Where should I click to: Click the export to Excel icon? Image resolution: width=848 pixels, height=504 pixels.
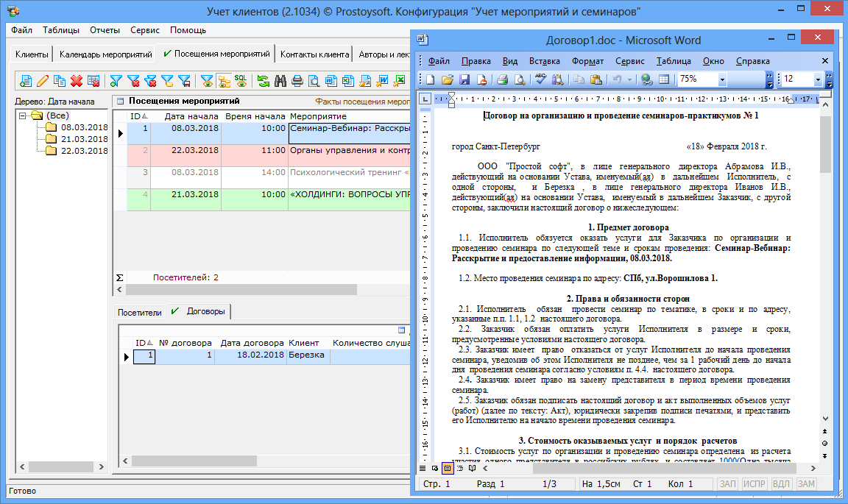(347, 81)
